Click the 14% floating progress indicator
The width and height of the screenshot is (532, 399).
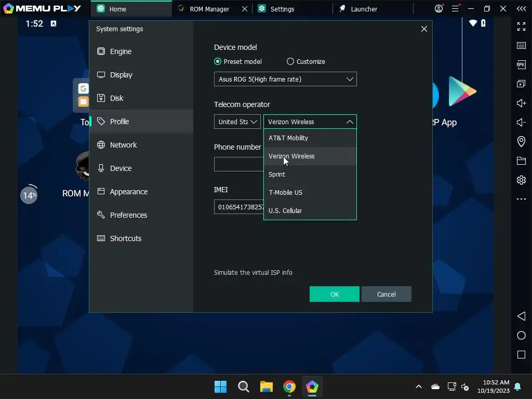(29, 195)
